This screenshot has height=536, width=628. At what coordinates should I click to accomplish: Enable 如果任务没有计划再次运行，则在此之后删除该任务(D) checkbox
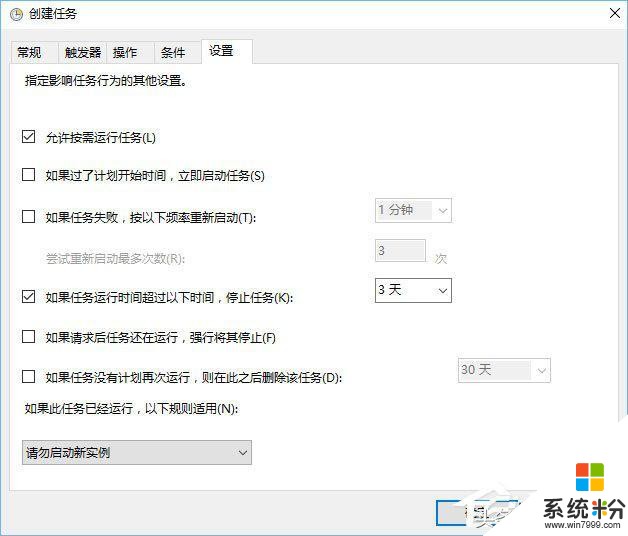pos(28,377)
